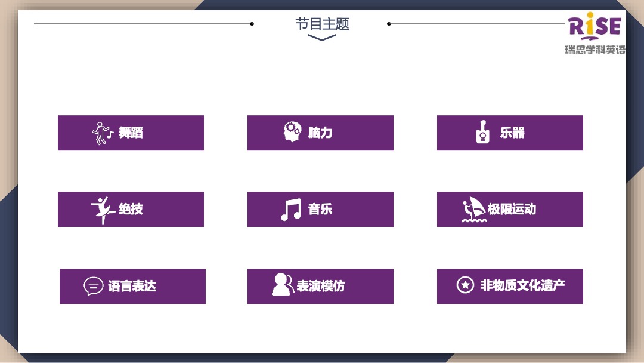Click the dot endpoint on the right divider line
Viewport: 644px width, 363px height.
point(388,24)
